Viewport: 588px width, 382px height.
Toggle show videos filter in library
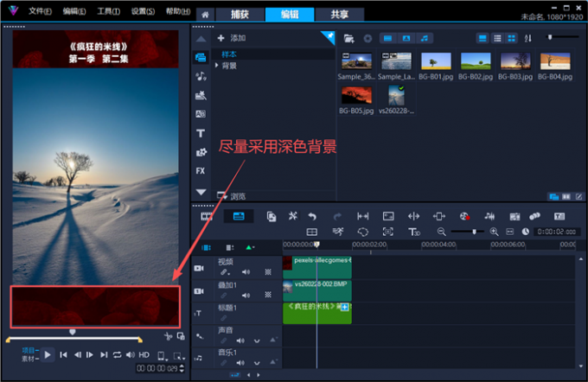pyautogui.click(x=387, y=38)
